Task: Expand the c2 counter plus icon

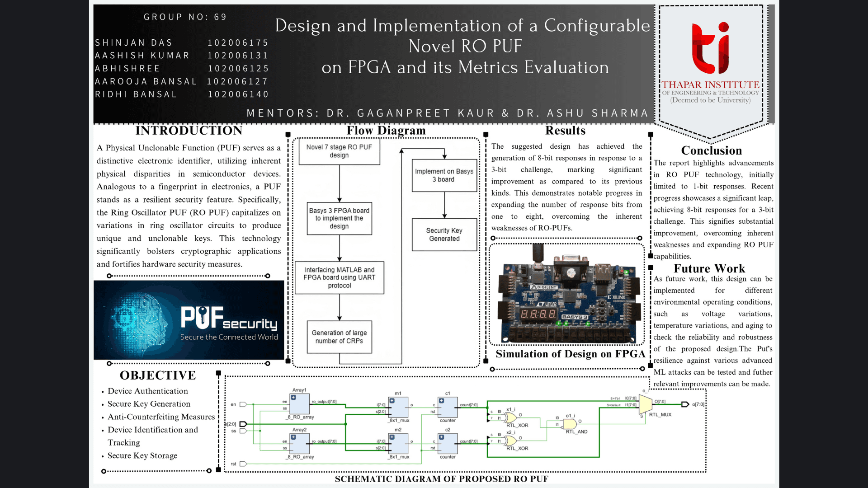Action: pyautogui.click(x=441, y=437)
